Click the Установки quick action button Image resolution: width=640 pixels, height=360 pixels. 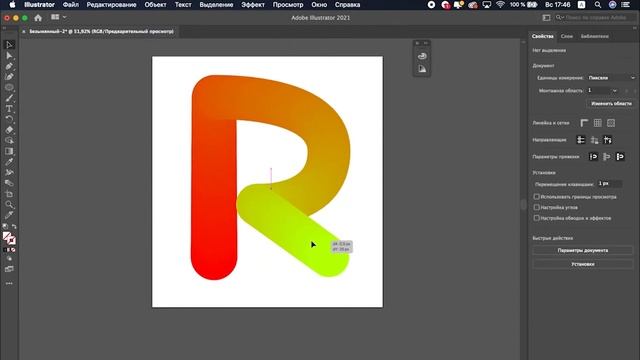(582, 264)
